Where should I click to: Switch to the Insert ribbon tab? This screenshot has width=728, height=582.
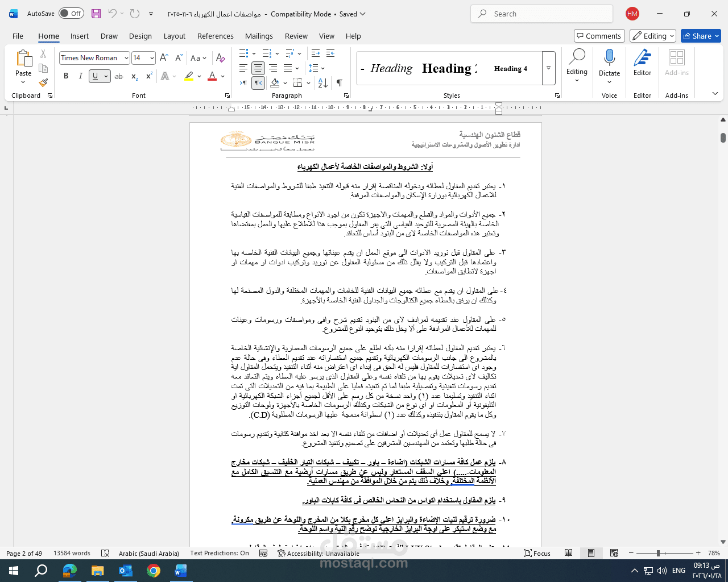[80, 36]
